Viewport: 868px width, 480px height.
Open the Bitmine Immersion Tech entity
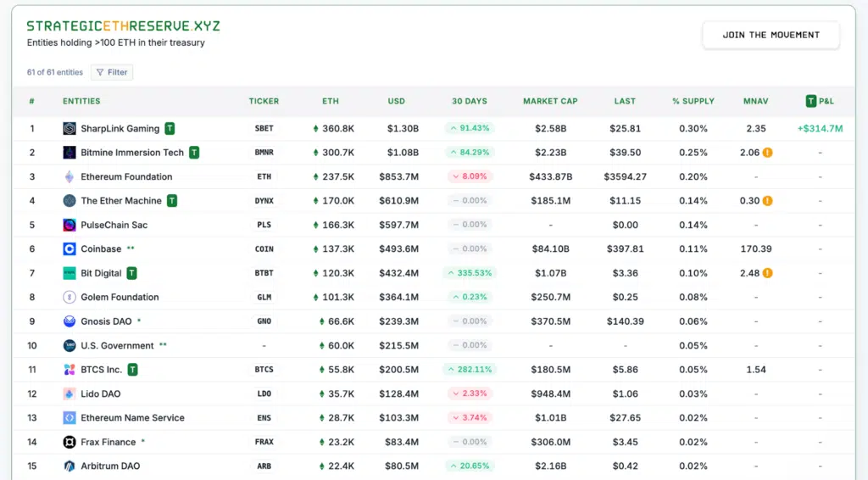pyautogui.click(x=131, y=153)
